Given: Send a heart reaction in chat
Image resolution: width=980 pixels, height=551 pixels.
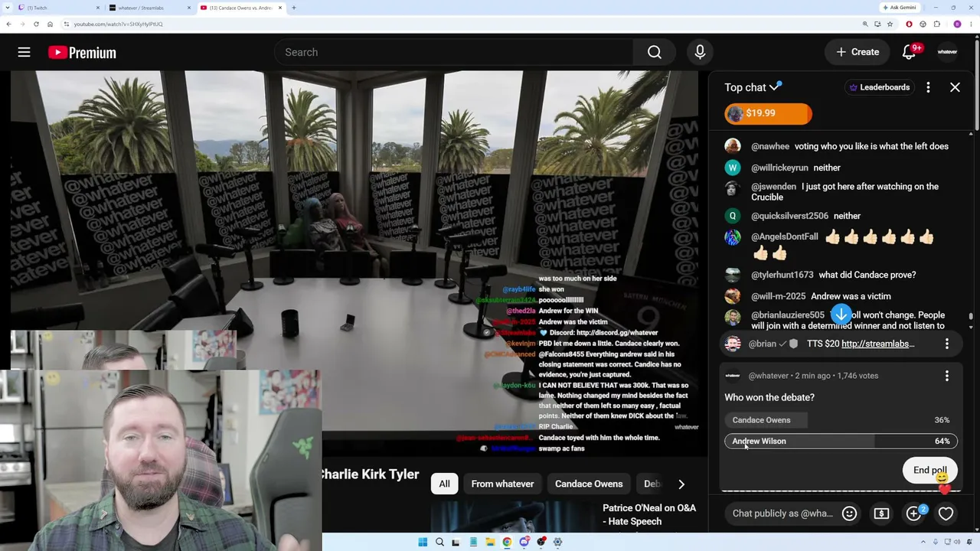Looking at the screenshot, I should tap(946, 514).
